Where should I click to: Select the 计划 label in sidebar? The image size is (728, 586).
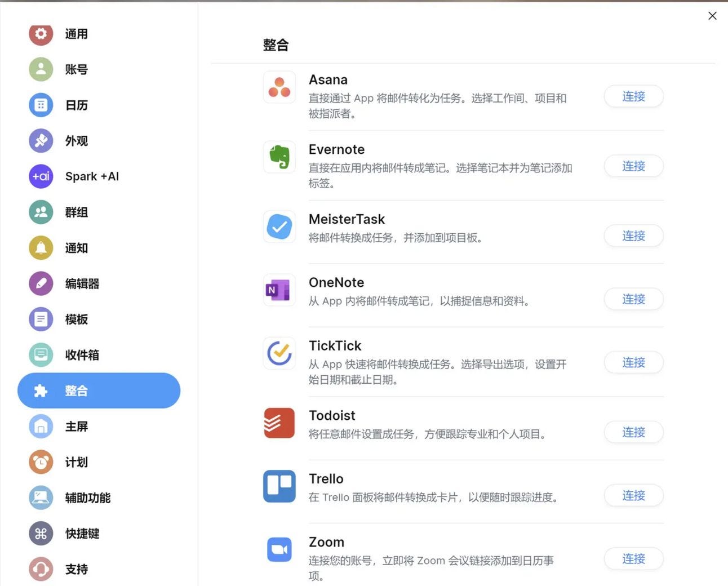pos(77,462)
